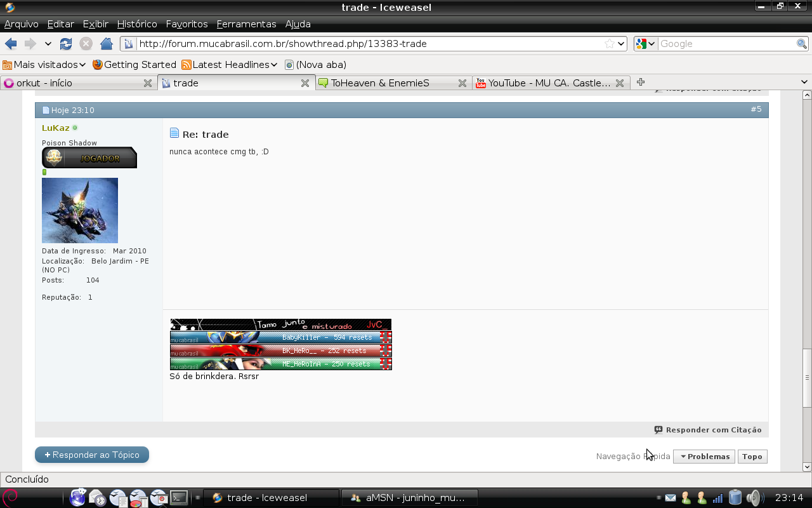
Task: Open the back/forward history dropdown arrow
Action: point(48,44)
